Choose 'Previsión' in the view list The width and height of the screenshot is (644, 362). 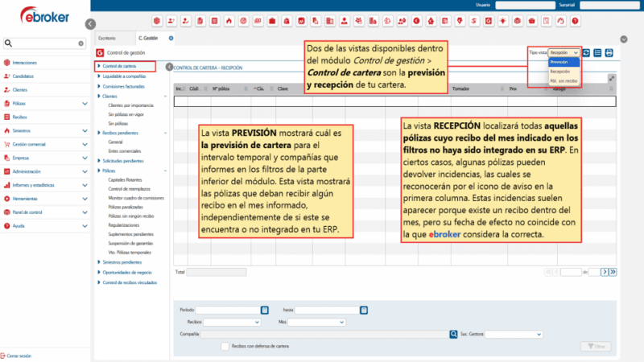coord(563,63)
